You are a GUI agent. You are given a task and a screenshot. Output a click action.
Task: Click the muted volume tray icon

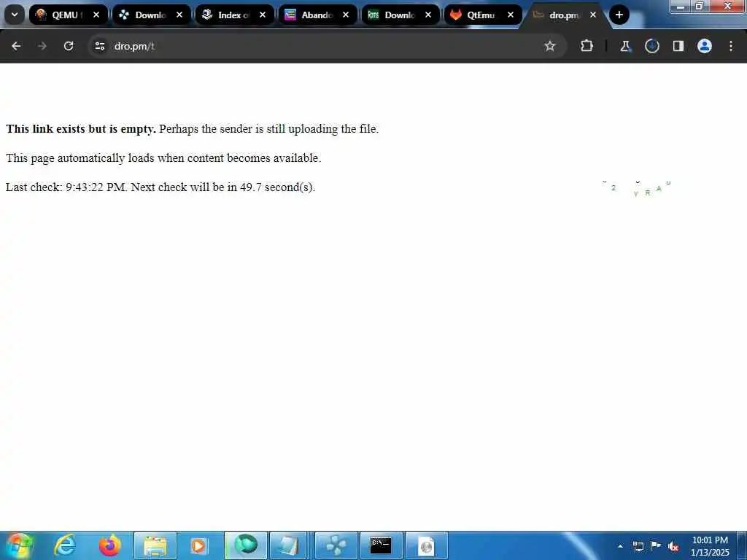coord(673,546)
